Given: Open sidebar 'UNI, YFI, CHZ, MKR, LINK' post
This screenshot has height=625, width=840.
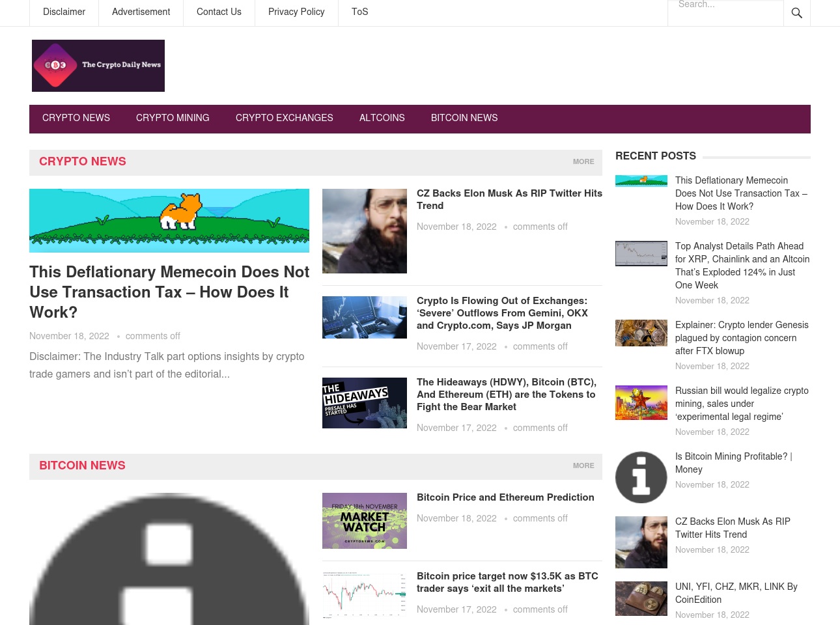Looking at the screenshot, I should (x=736, y=593).
